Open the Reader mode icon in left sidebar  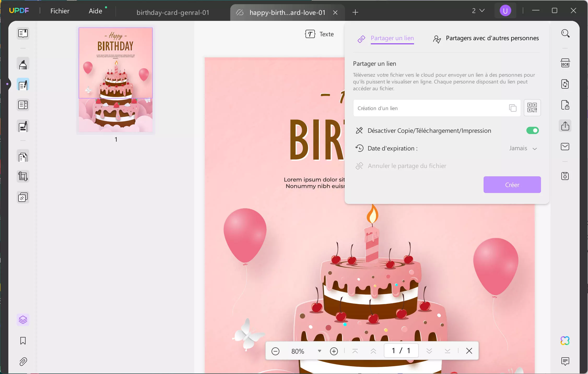click(x=23, y=33)
